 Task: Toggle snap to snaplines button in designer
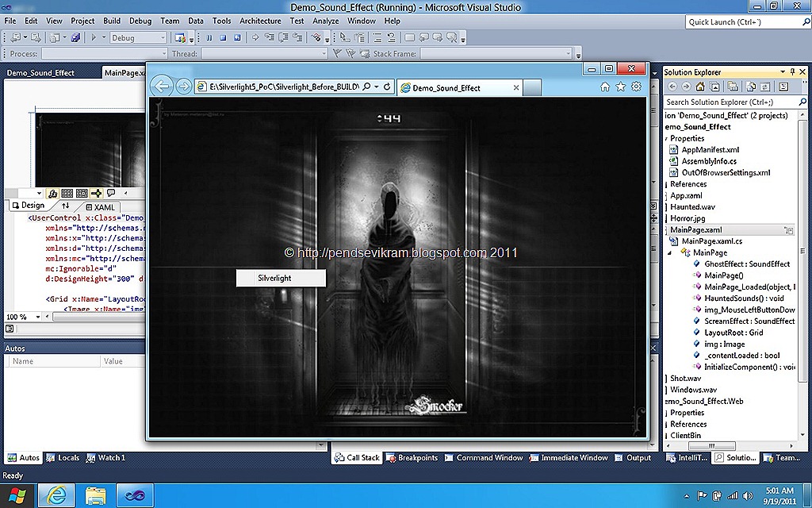(x=96, y=194)
